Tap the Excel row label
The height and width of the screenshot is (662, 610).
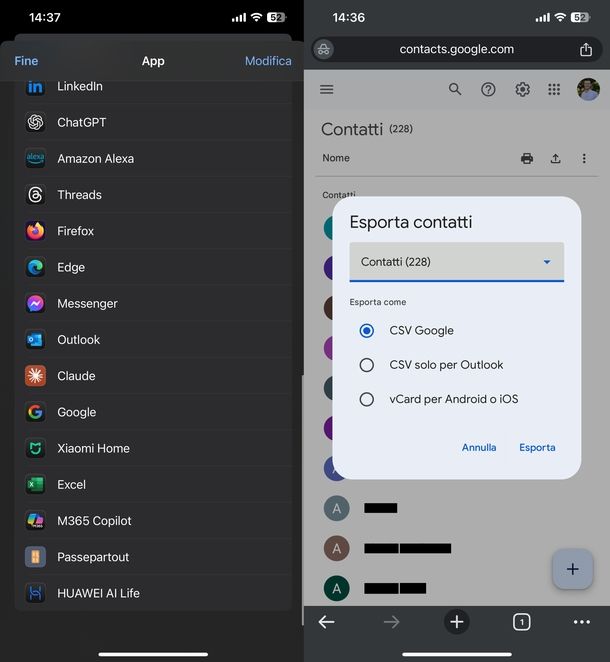pyautogui.click(x=71, y=485)
